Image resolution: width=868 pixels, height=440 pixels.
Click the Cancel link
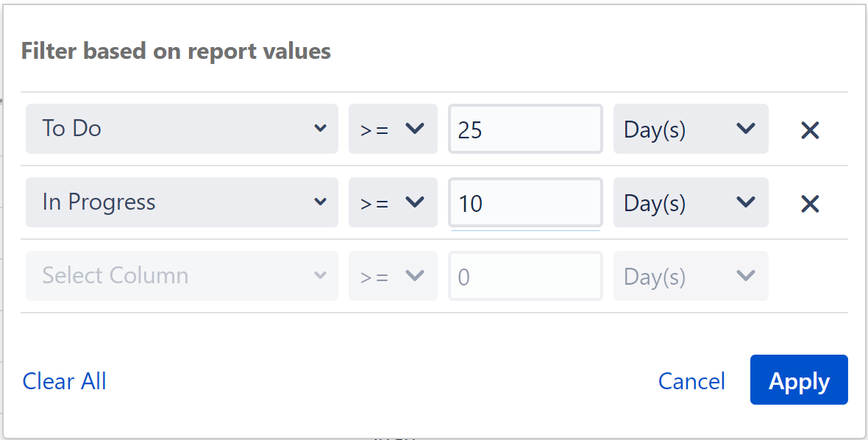691,381
